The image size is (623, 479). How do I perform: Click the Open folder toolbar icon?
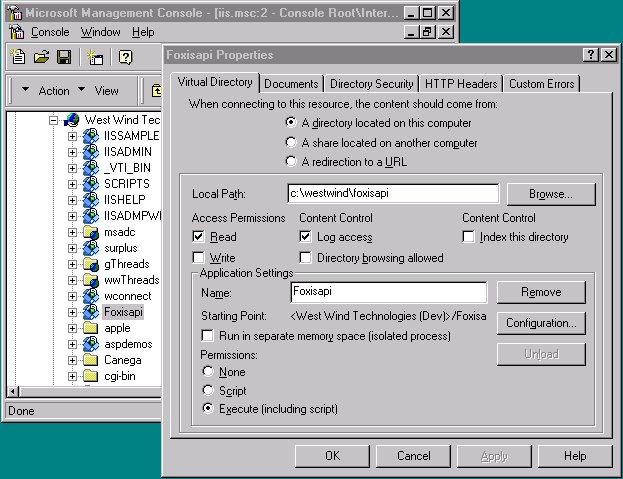[41, 57]
